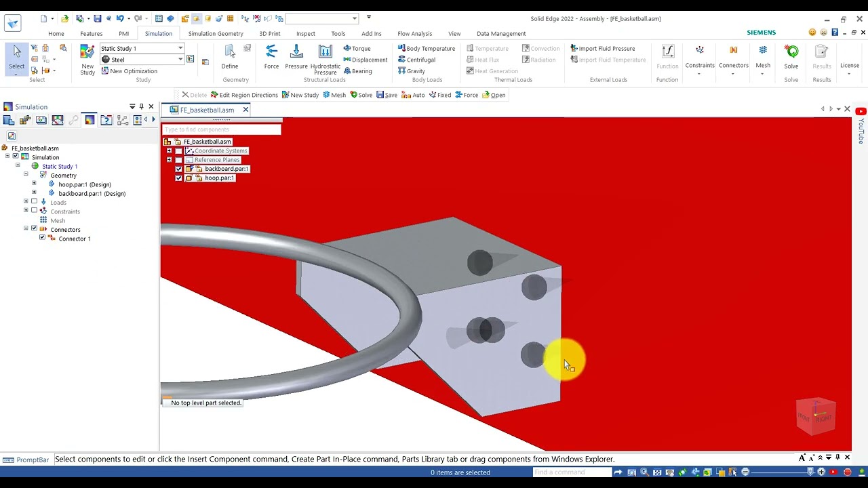The height and width of the screenshot is (488, 868).
Task: Open the Data Management tab
Action: coord(501,33)
